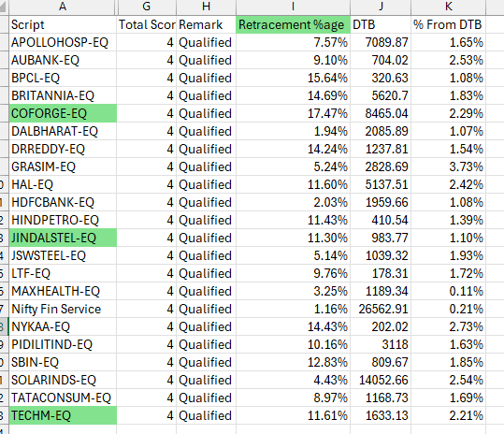
Task: Click the Remark header cell
Action: click(206, 24)
